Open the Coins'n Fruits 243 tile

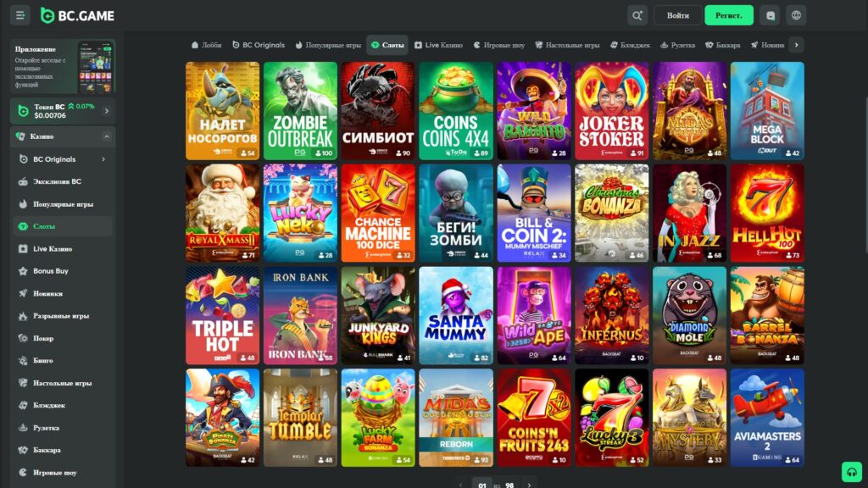coord(534,418)
